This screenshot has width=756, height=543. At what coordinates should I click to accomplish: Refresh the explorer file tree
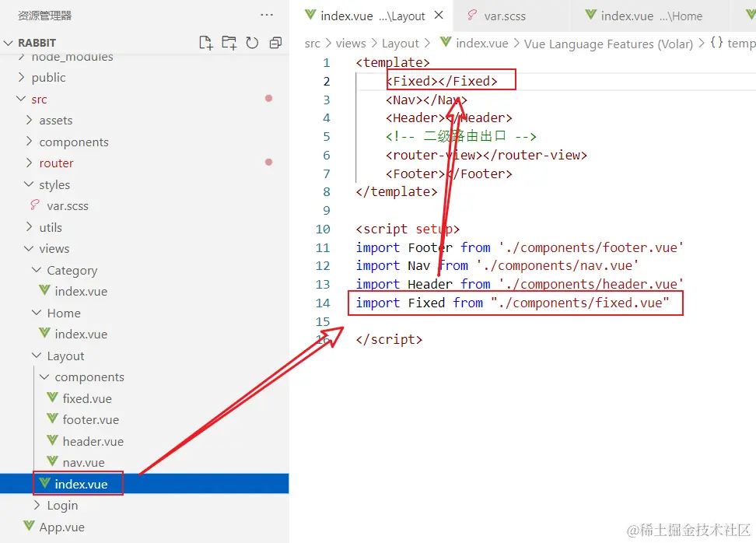(x=252, y=43)
